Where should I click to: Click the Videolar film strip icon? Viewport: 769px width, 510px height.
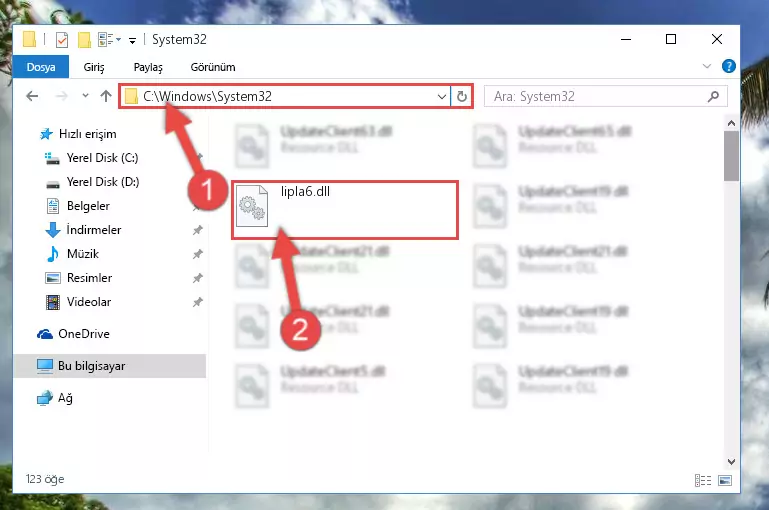click(x=52, y=302)
